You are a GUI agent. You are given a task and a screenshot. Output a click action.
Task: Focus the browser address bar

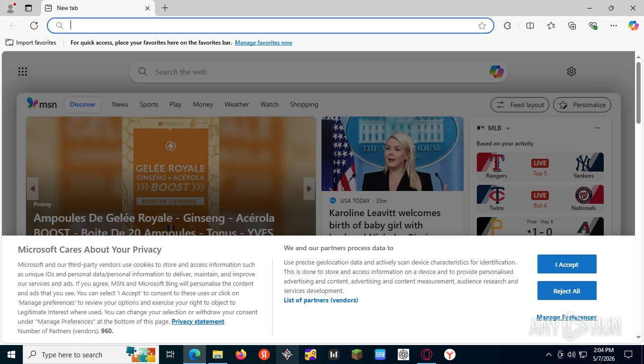(x=270, y=26)
